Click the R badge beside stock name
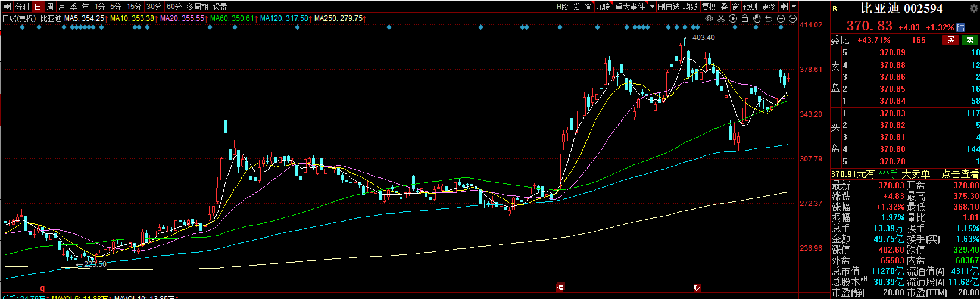Viewport: 980px width, 299px height. (x=835, y=8)
